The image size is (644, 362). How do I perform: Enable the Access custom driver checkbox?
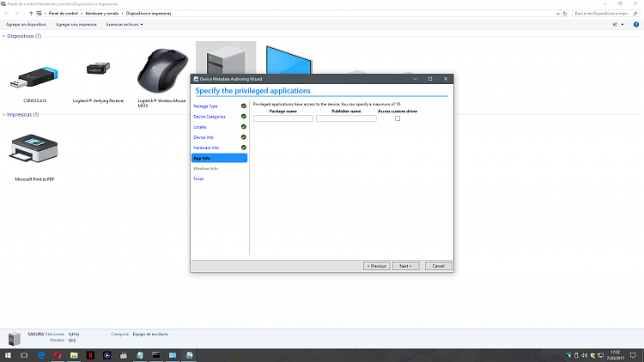(x=397, y=118)
